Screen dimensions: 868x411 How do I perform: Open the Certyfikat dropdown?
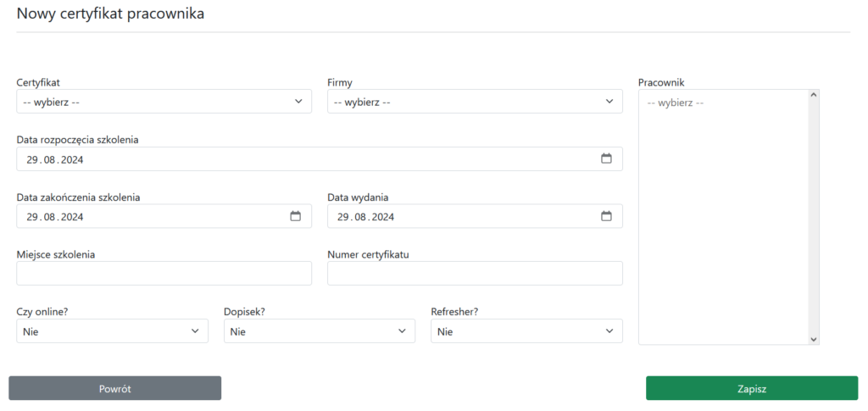click(164, 102)
